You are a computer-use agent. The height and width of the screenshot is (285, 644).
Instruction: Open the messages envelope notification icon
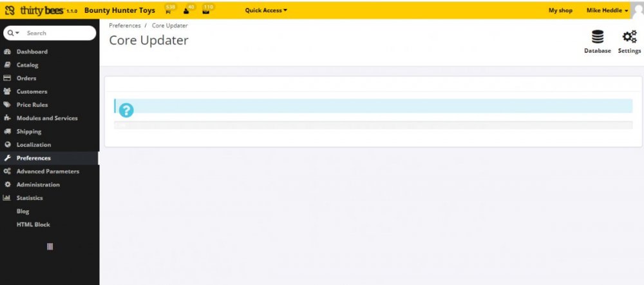(205, 11)
